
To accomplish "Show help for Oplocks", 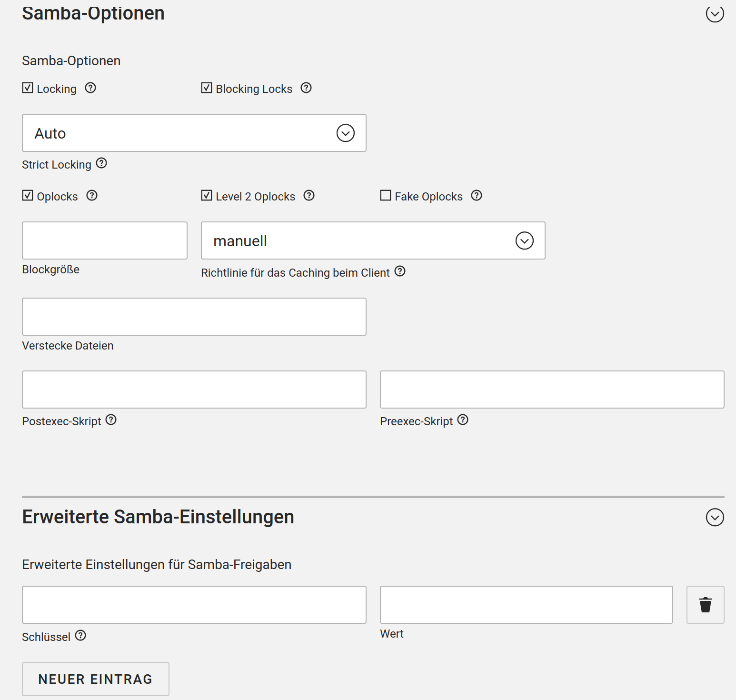I will (92, 195).
